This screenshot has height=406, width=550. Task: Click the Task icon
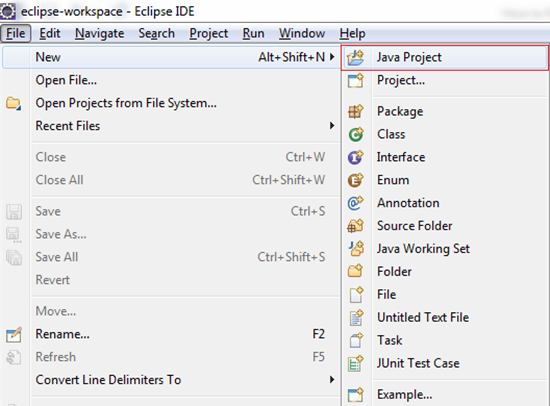356,340
